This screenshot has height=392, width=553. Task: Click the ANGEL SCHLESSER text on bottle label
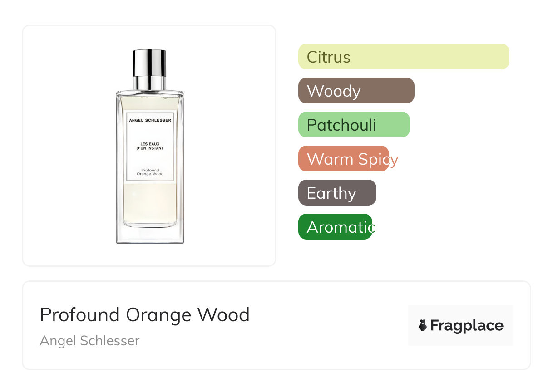tap(150, 120)
